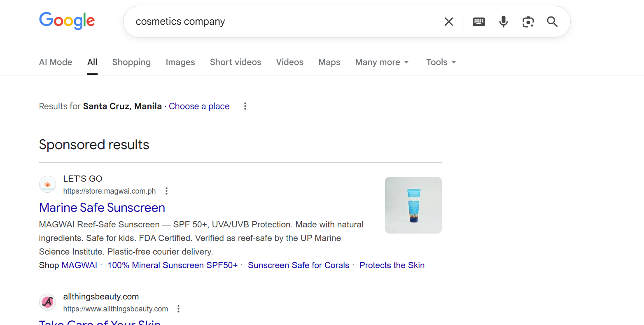The width and height of the screenshot is (644, 325).
Task: Click the Google logo
Action: [67, 21]
